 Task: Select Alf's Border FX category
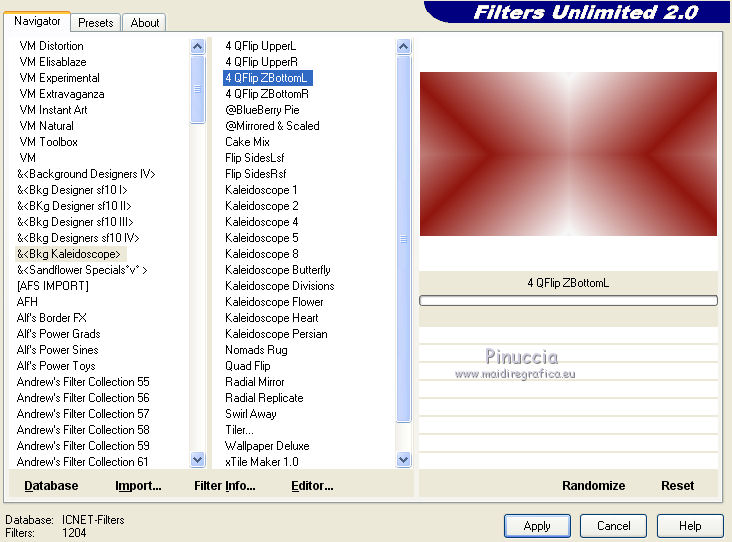coord(51,317)
